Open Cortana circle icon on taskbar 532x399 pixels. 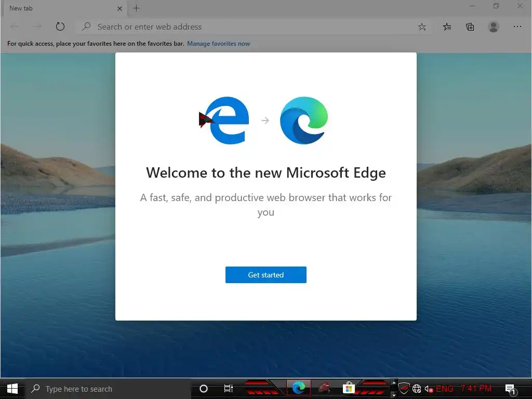(203, 389)
